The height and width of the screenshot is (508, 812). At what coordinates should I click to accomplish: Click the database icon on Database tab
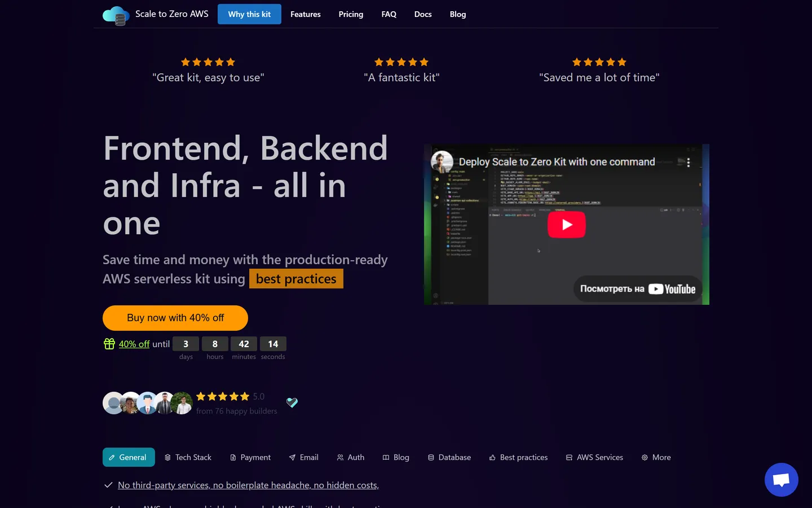pyautogui.click(x=431, y=458)
